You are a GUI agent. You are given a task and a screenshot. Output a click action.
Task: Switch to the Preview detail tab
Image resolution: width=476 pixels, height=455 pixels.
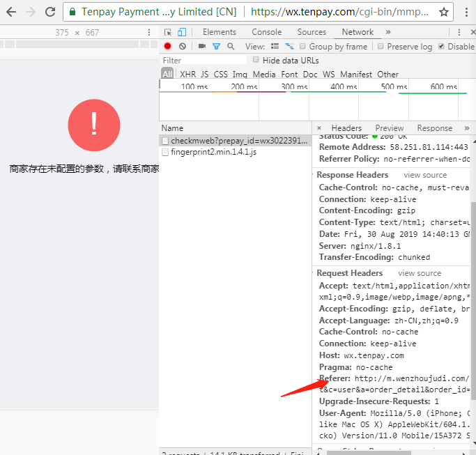coord(390,128)
